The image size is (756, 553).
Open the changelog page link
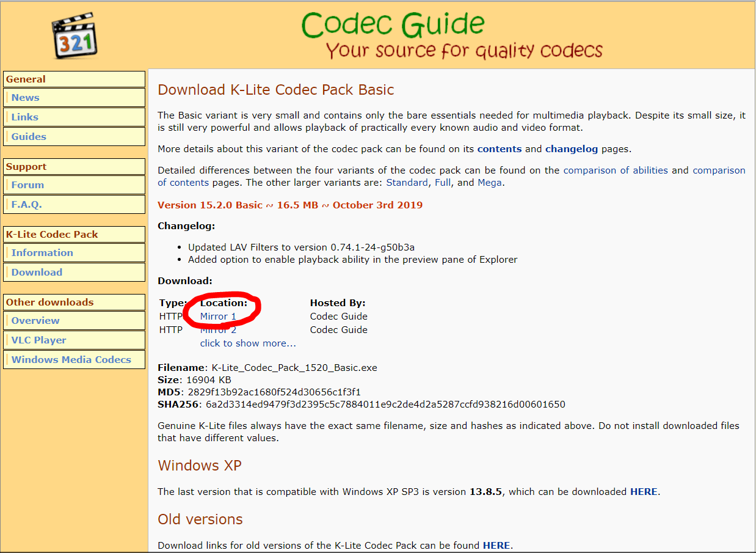[x=572, y=149]
